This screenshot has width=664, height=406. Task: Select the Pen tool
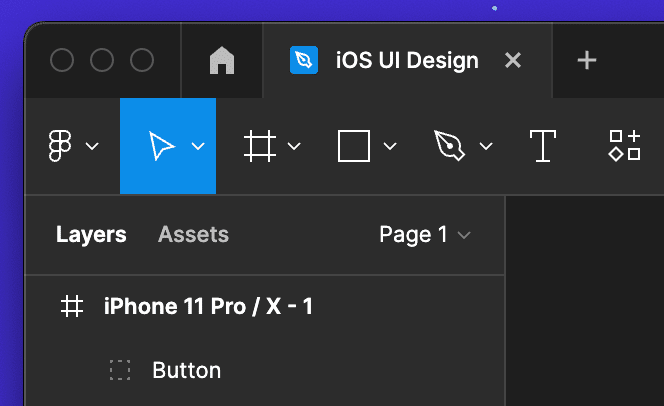click(x=449, y=146)
